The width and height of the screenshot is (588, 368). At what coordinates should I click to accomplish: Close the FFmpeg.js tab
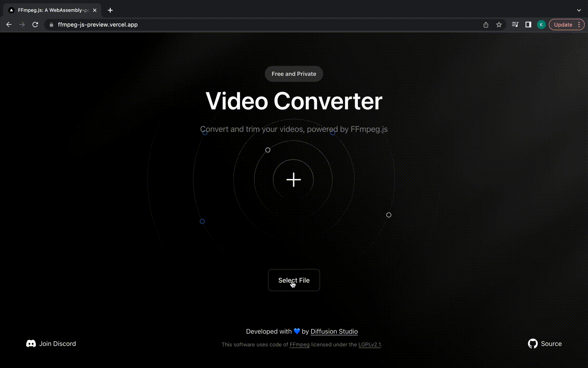pyautogui.click(x=95, y=10)
